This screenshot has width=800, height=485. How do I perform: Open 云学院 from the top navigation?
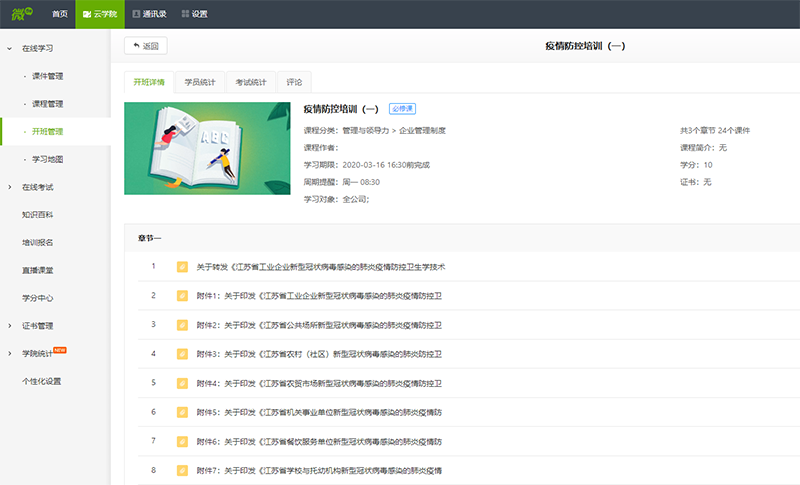[x=100, y=14]
